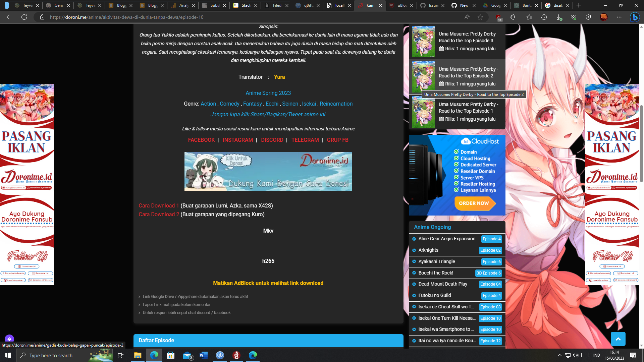Image resolution: width=644 pixels, height=362 pixels.
Task: Click the Comedy genre link
Action: tap(229, 104)
